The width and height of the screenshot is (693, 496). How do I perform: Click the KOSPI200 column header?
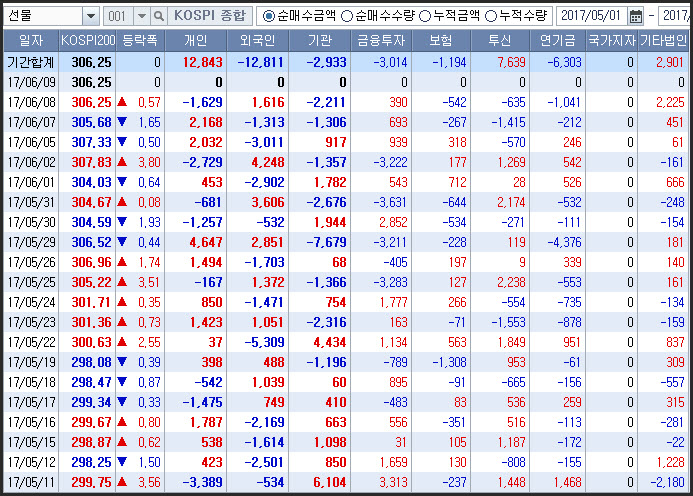[x=88, y=41]
